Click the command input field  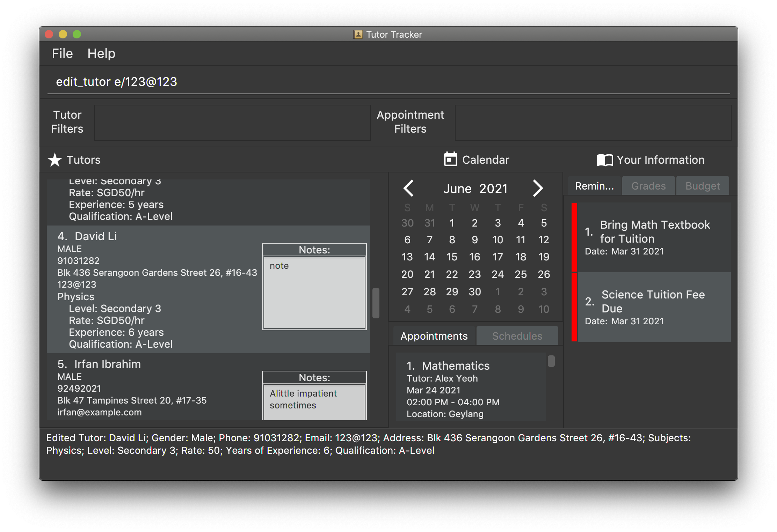tap(388, 82)
